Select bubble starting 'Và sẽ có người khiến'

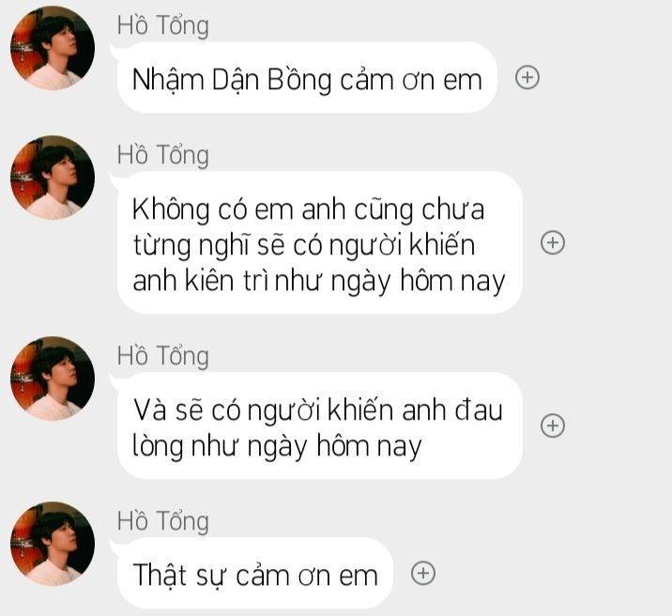[x=320, y=425]
